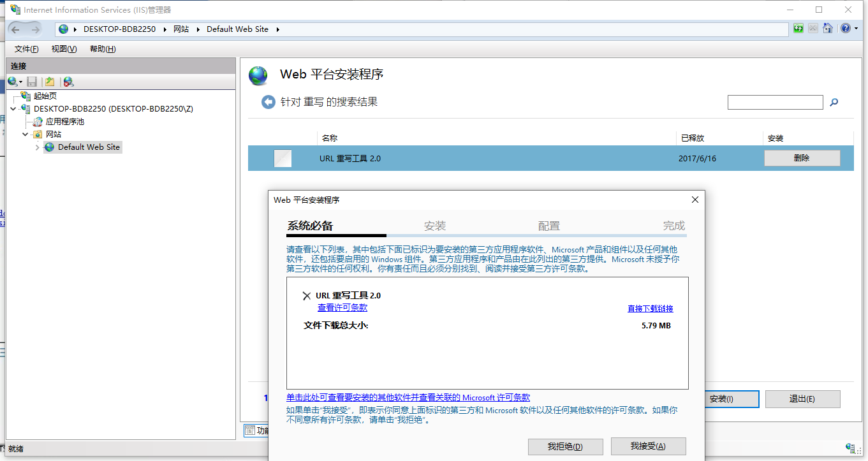Open the breadcrumb arrow after Default Web Site
868x461 pixels.
click(277, 29)
